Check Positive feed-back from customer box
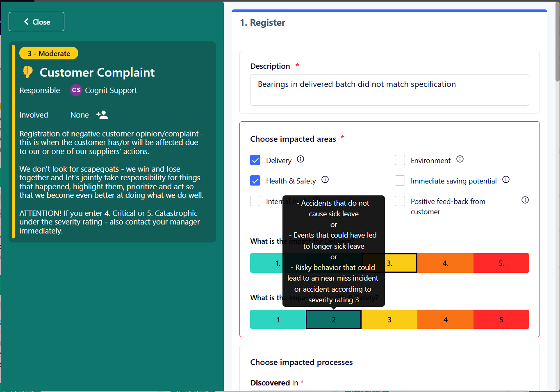Image resolution: width=560 pixels, height=392 pixels. click(400, 201)
